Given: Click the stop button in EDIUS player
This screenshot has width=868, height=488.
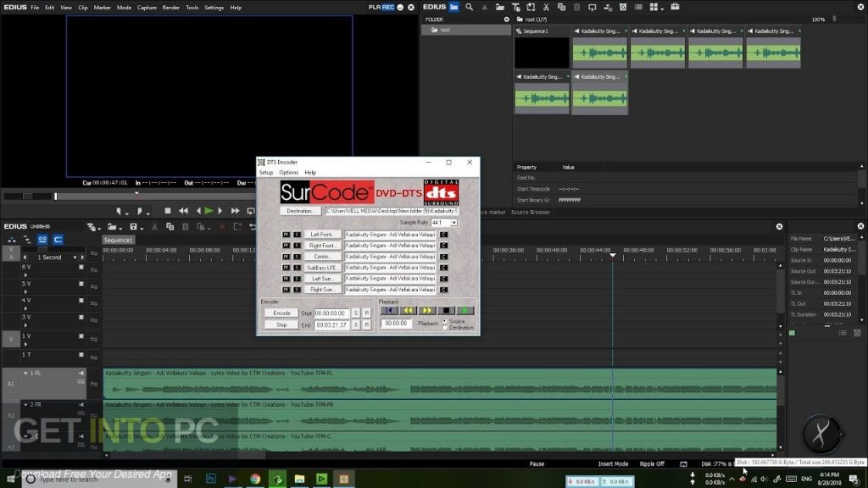Looking at the screenshot, I should (x=168, y=211).
